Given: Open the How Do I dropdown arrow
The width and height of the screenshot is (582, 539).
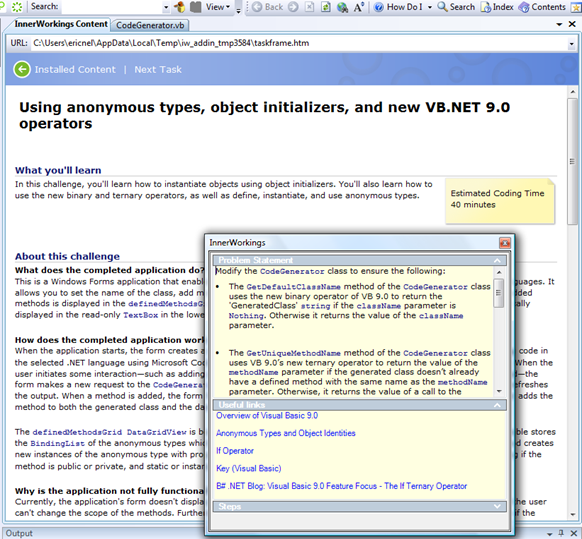Looking at the screenshot, I should click(430, 7).
